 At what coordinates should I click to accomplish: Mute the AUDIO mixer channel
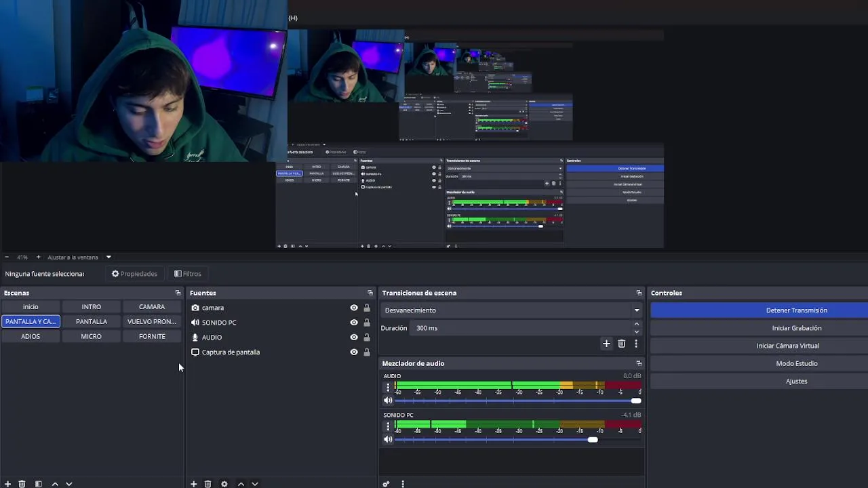388,401
